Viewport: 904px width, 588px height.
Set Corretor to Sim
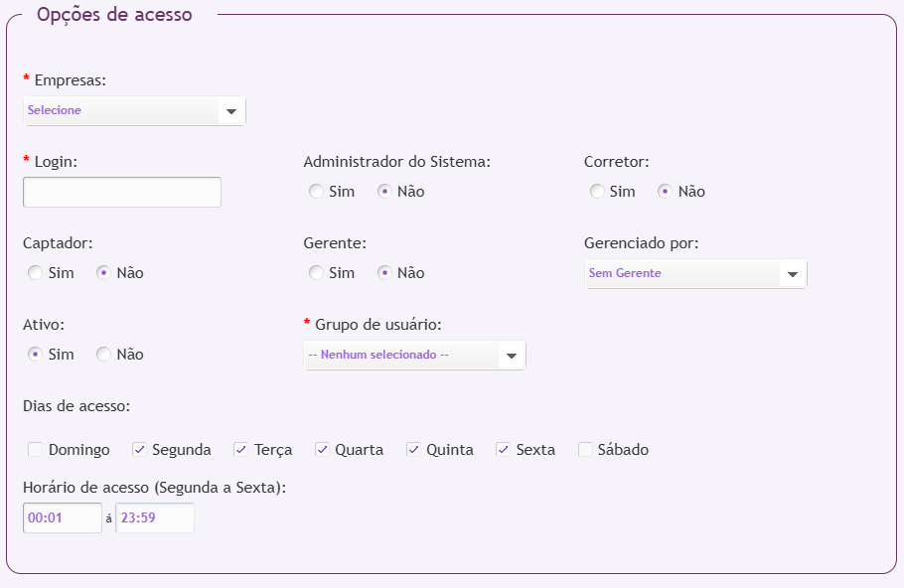pos(597,192)
